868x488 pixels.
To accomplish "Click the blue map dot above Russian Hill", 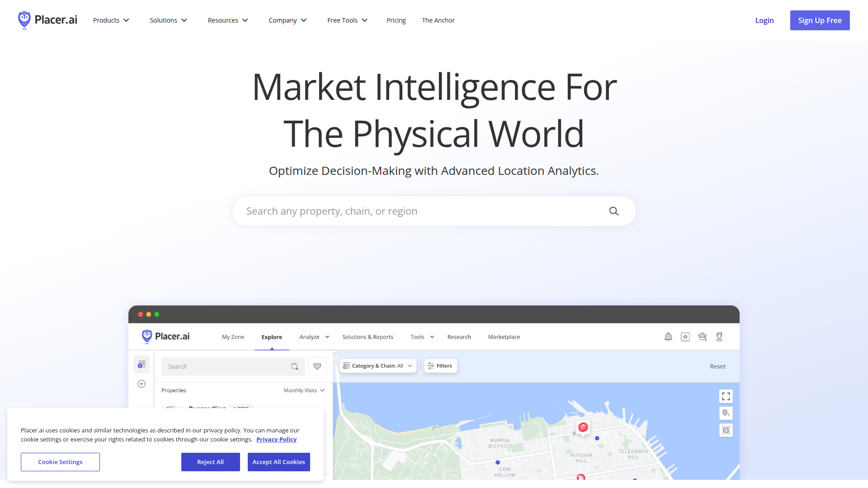I will (x=597, y=438).
